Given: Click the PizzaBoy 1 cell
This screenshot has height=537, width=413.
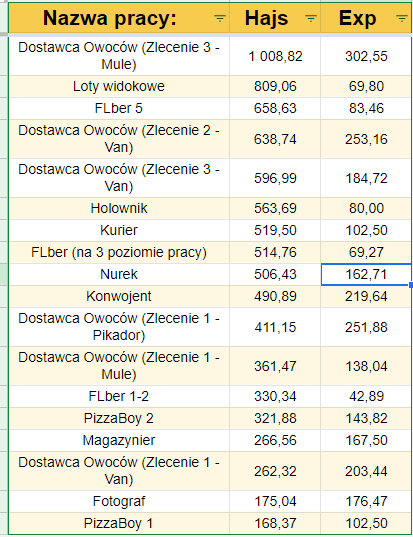Looking at the screenshot, I should pyautogui.click(x=119, y=523).
